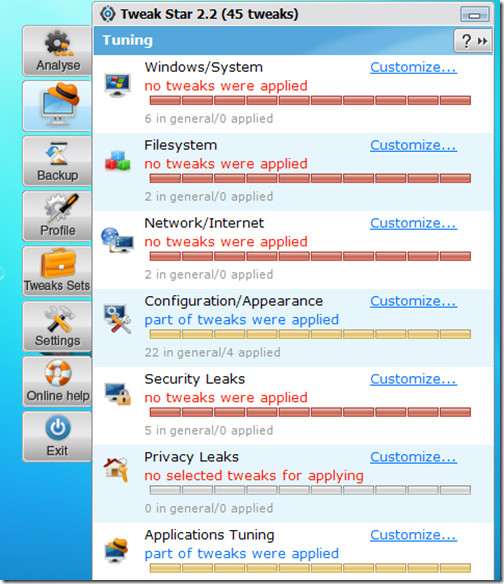Open Customize link for Security Leaks
The width and height of the screenshot is (504, 584).
coord(413,379)
